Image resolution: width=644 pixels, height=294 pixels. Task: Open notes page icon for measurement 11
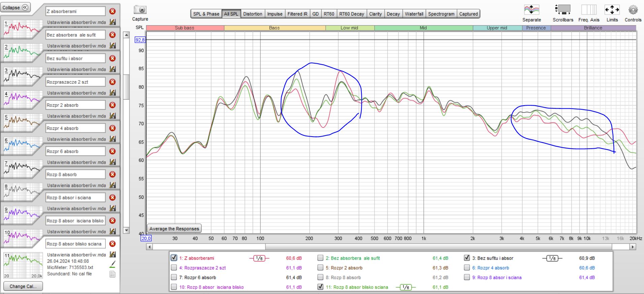coord(112,274)
